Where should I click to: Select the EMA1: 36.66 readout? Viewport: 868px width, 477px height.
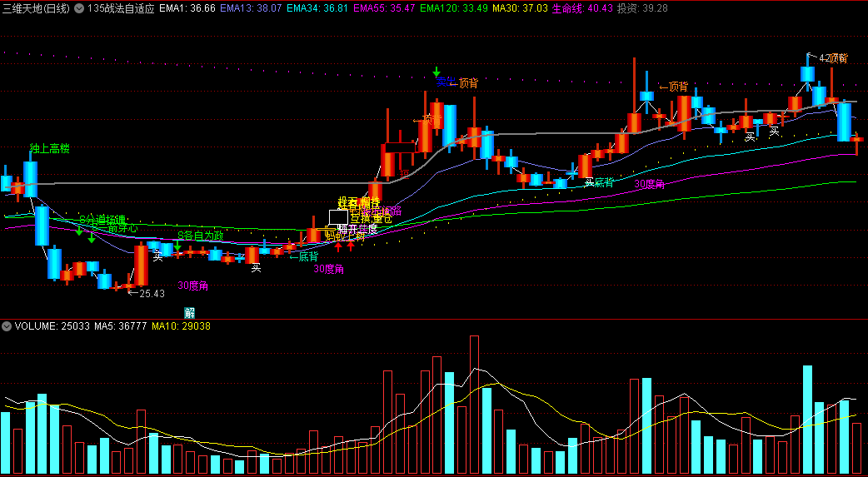pos(187,9)
